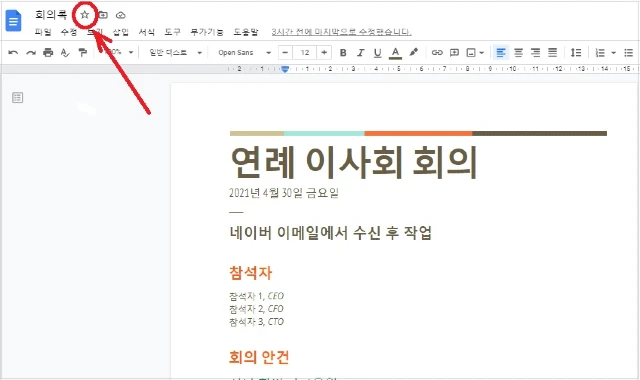Toggle bold formatting
This screenshot has width=640, height=380.
(343, 53)
